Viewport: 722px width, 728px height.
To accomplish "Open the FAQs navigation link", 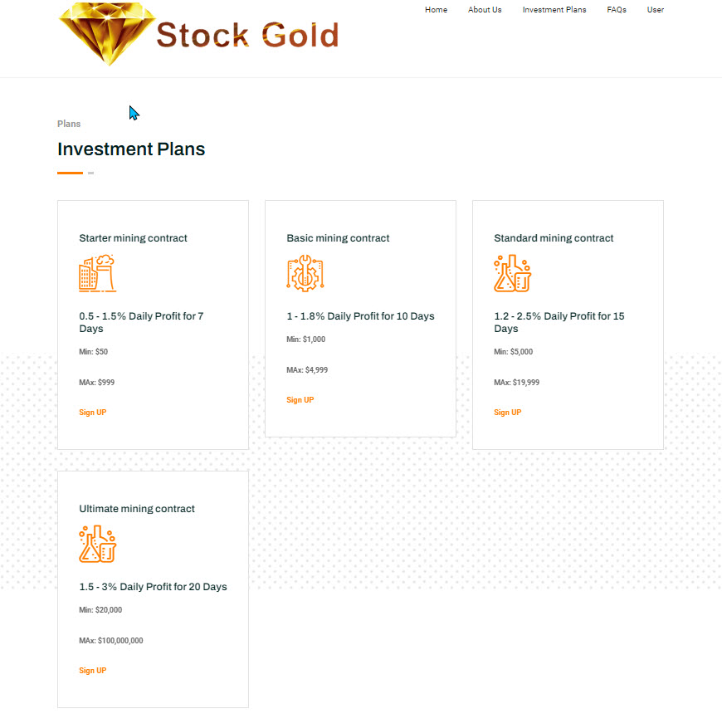I will pos(617,10).
